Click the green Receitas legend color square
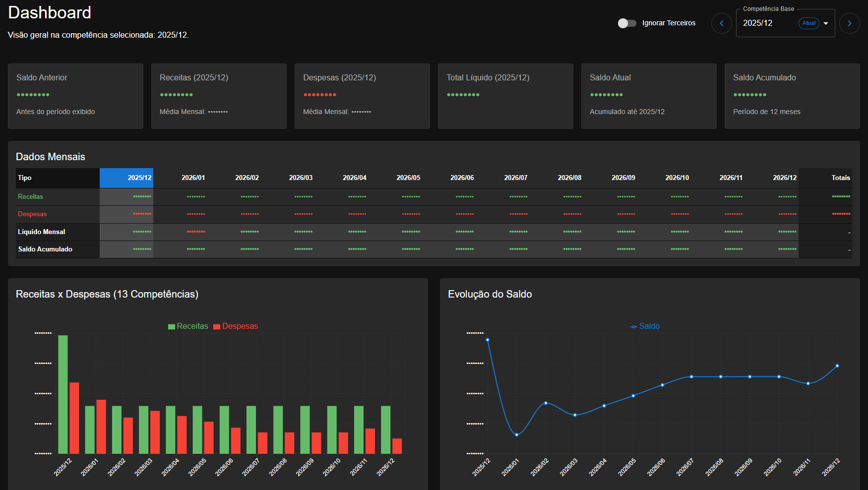This screenshot has height=490, width=868. (x=171, y=326)
